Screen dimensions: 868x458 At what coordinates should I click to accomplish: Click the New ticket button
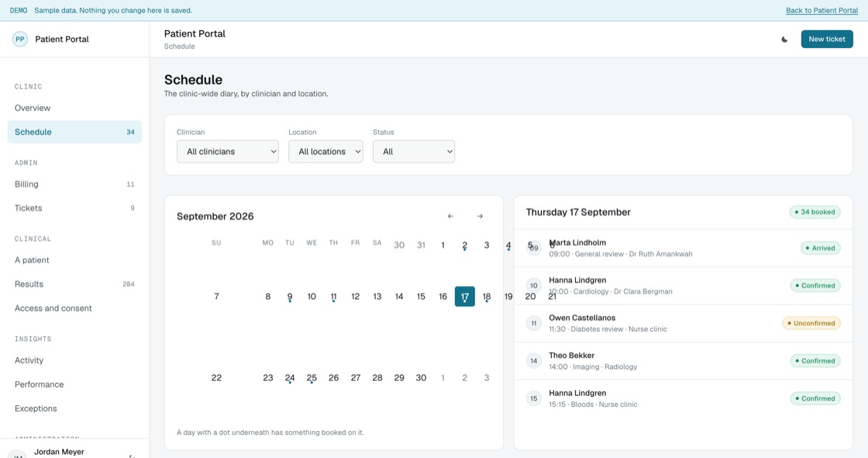826,40
